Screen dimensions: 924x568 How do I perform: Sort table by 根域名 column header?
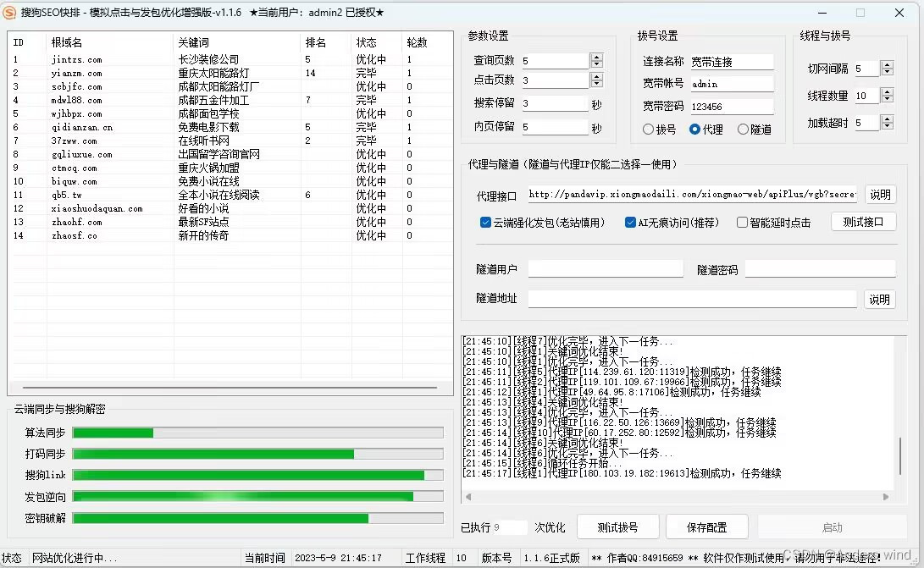click(x=109, y=42)
